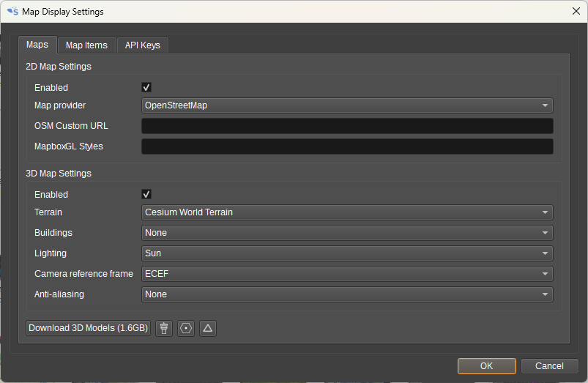Click the '3D Map Settings' heading
Viewport: 588px width, 383px height.
pos(59,174)
